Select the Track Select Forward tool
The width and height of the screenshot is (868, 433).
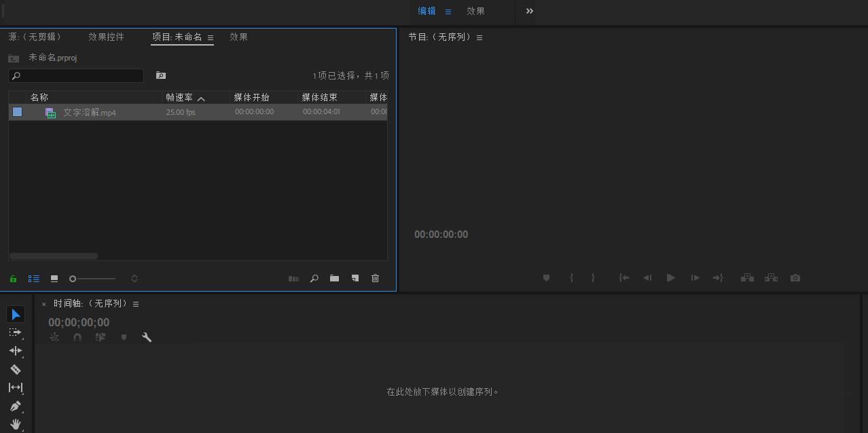pyautogui.click(x=15, y=332)
